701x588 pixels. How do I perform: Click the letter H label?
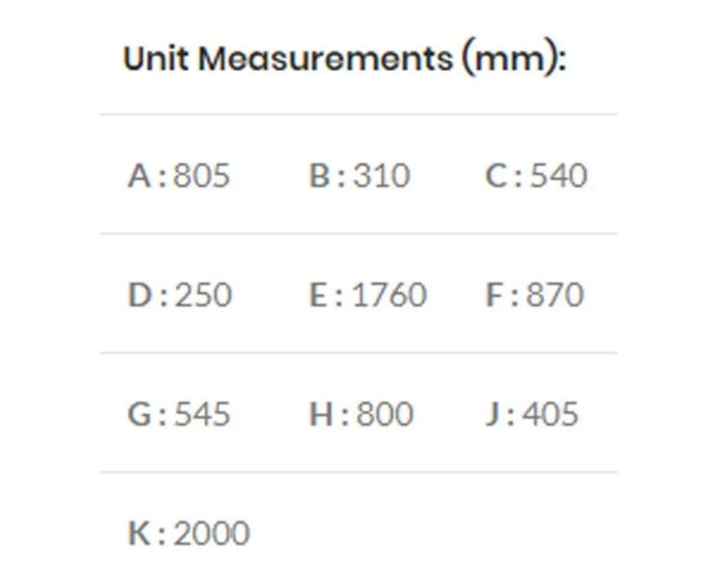tap(322, 414)
